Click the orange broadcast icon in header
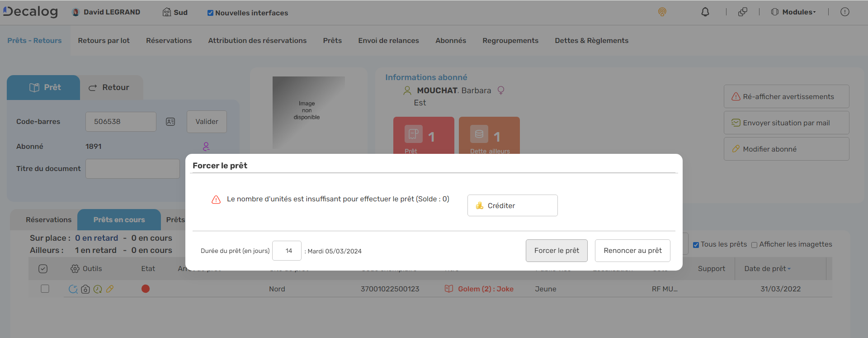Image resolution: width=868 pixels, height=338 pixels. click(662, 12)
